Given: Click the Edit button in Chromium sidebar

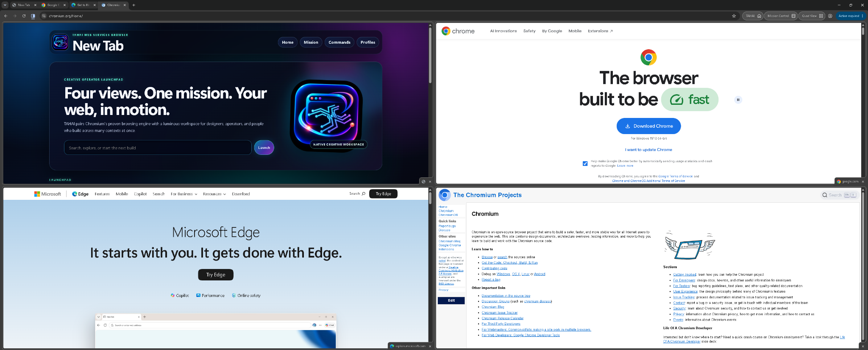Looking at the screenshot, I should [x=451, y=300].
